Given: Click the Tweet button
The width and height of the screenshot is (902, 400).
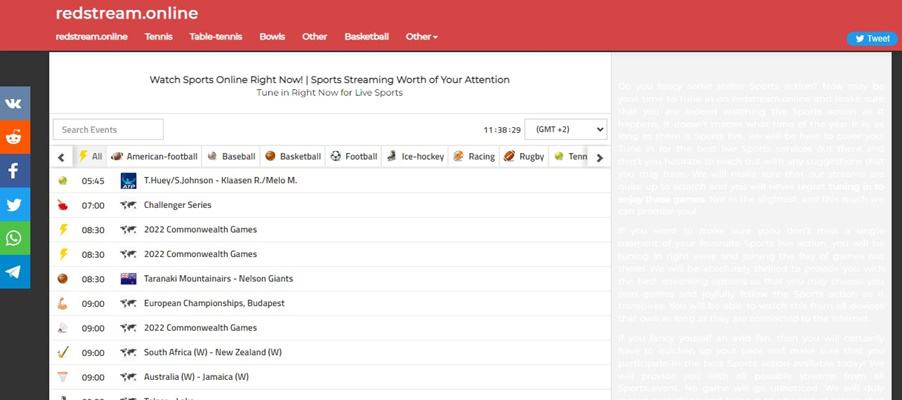Looking at the screenshot, I should coord(872,39).
